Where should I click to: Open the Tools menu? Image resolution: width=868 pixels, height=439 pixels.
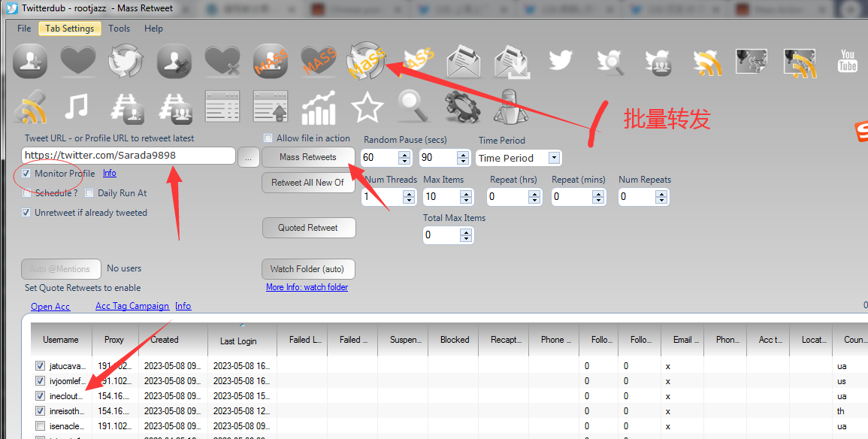coord(119,29)
